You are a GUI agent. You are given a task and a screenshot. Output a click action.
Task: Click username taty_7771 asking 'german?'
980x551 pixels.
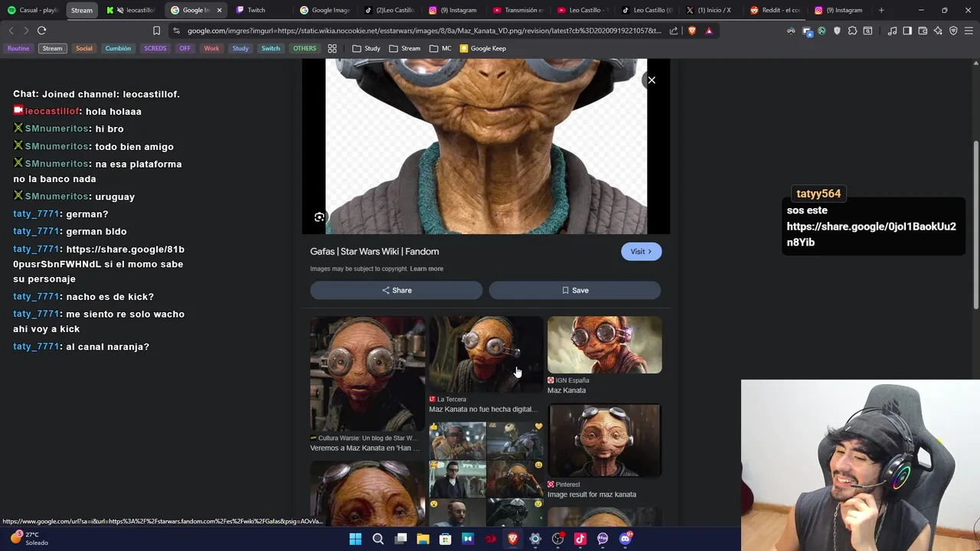click(x=36, y=214)
